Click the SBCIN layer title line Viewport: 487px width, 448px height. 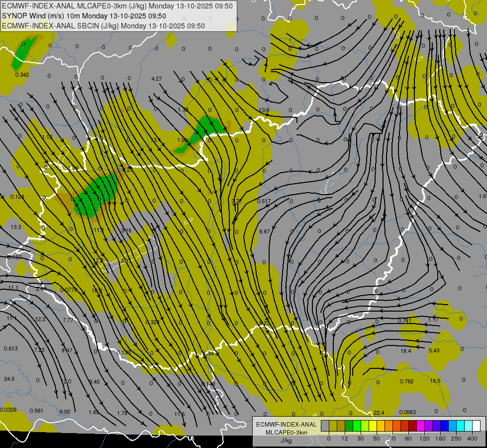click(x=103, y=26)
